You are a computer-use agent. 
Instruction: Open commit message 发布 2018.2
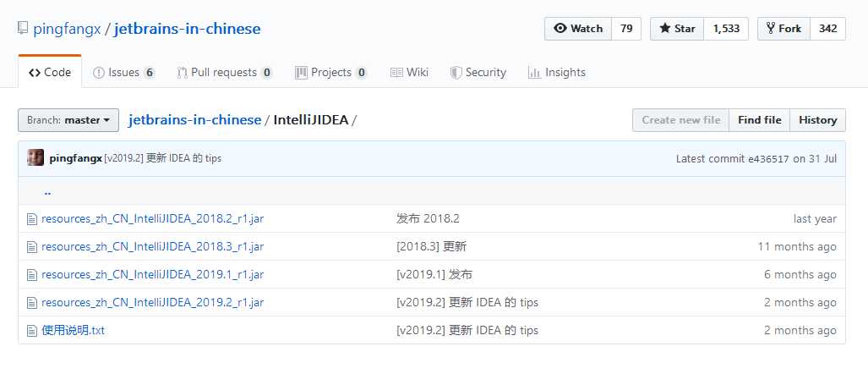click(428, 219)
